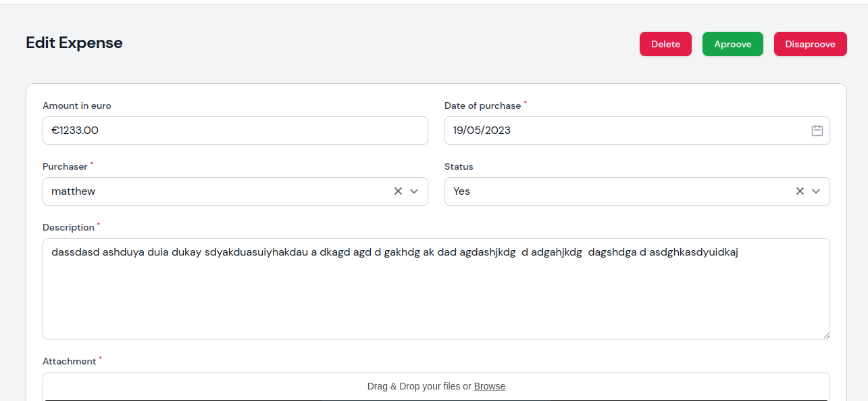This screenshot has height=401, width=868.
Task: Delete this expense
Action: click(665, 44)
